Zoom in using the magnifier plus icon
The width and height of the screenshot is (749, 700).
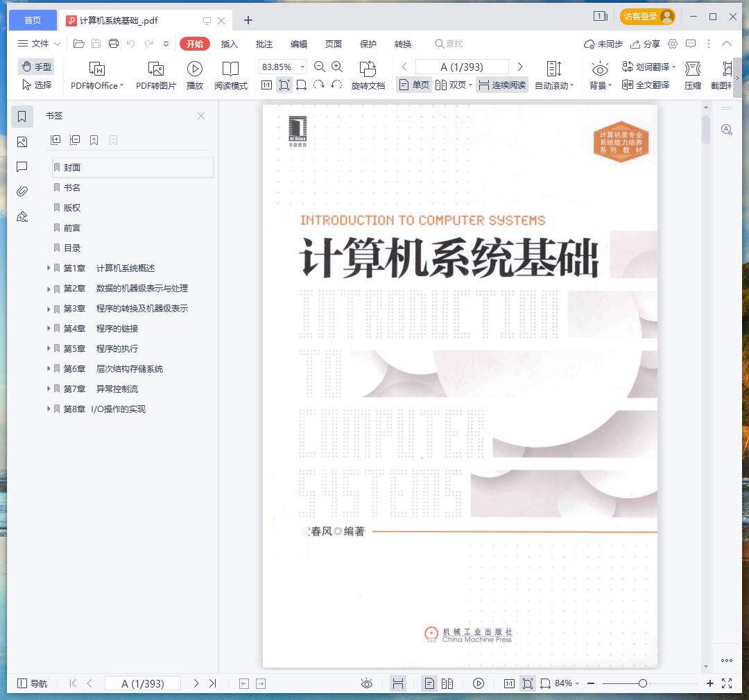(x=337, y=67)
